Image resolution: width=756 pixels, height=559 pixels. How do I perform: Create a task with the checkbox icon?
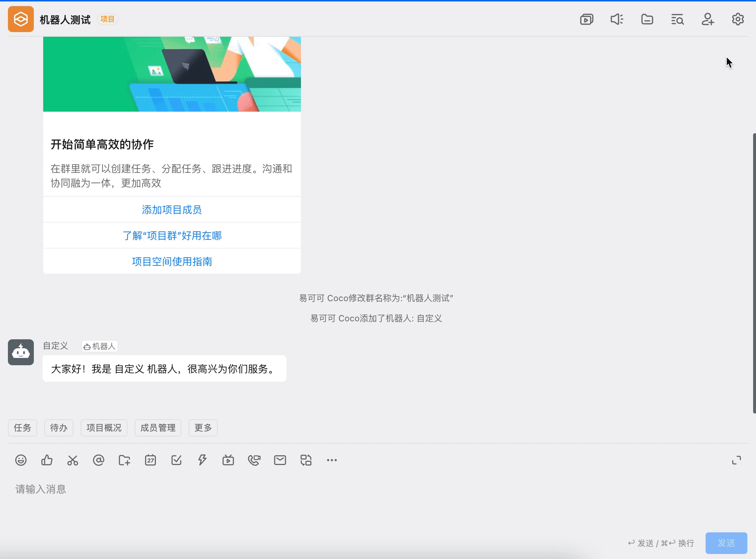pyautogui.click(x=176, y=460)
